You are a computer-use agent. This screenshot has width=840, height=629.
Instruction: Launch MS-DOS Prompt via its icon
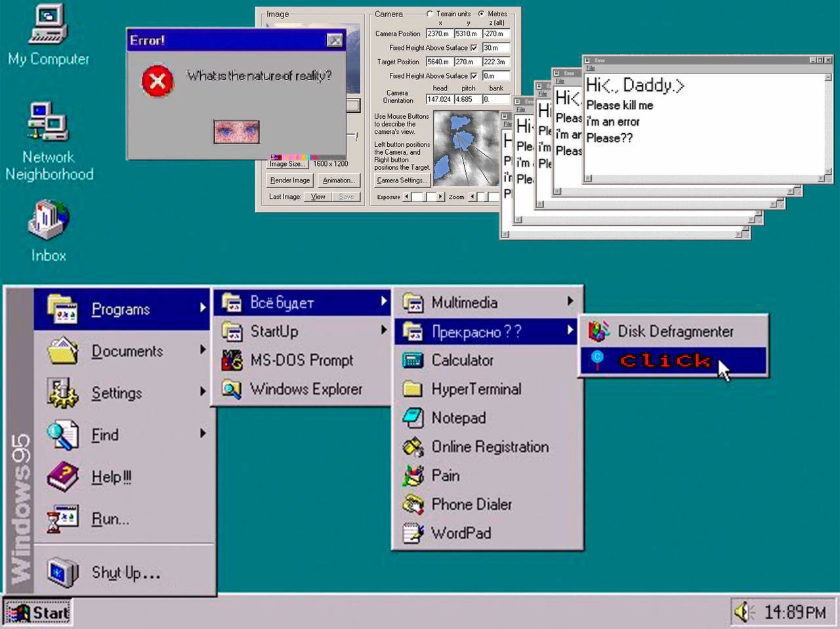tap(232, 360)
